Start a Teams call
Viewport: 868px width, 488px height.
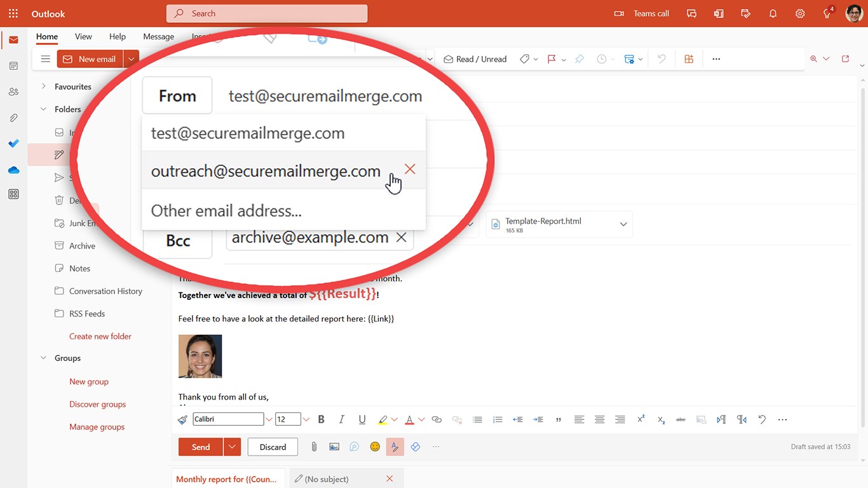click(641, 13)
